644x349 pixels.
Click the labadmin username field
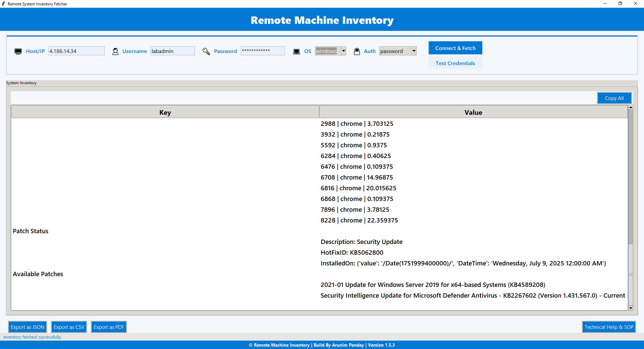[x=172, y=51]
